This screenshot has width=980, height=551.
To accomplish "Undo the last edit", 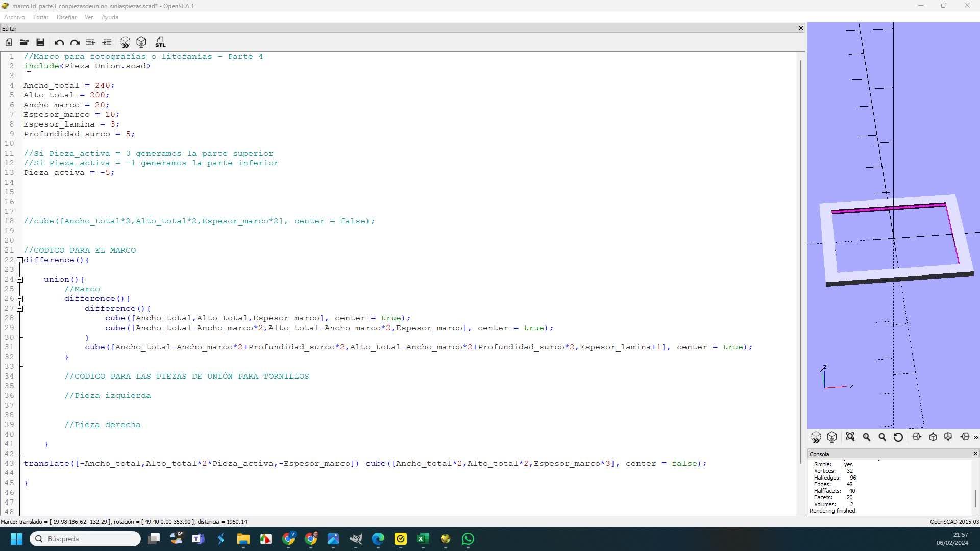I will 59,42.
